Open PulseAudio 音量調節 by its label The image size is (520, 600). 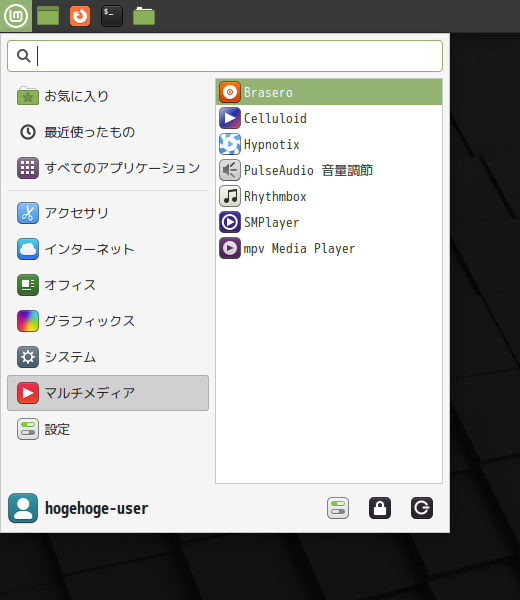(x=308, y=171)
